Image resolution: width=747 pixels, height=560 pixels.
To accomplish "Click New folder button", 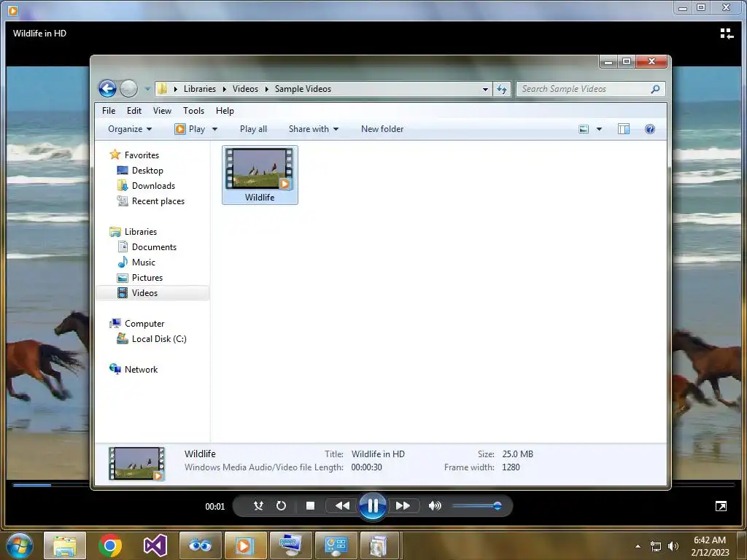I will click(382, 129).
